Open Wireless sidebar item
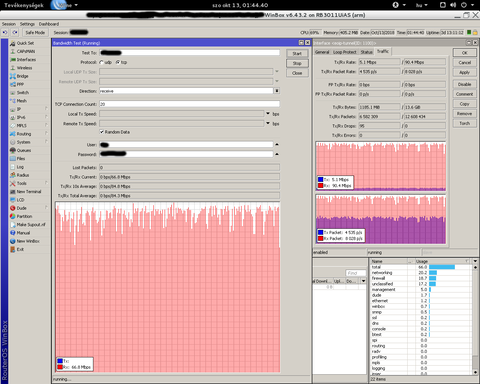 24,68
